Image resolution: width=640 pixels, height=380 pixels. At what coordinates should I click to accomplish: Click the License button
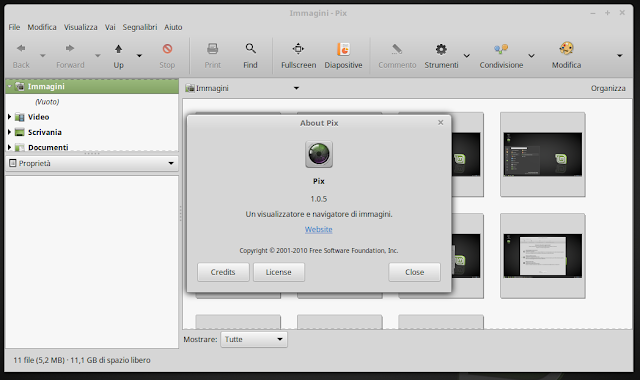click(279, 272)
